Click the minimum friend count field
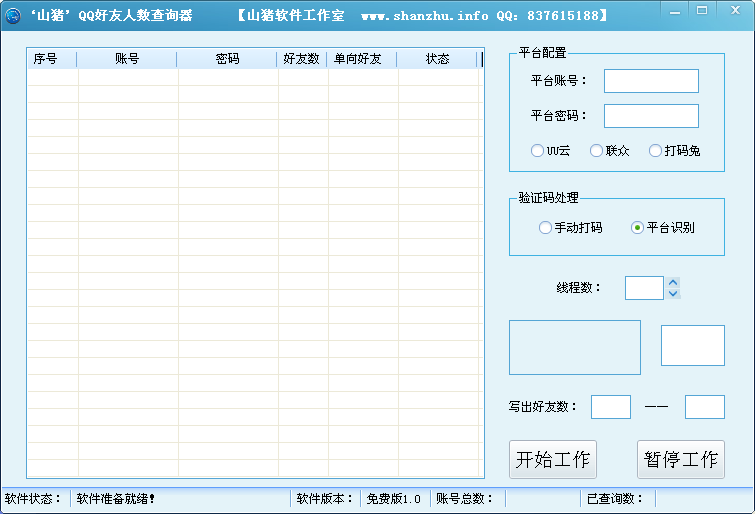The width and height of the screenshot is (755, 514). click(611, 407)
